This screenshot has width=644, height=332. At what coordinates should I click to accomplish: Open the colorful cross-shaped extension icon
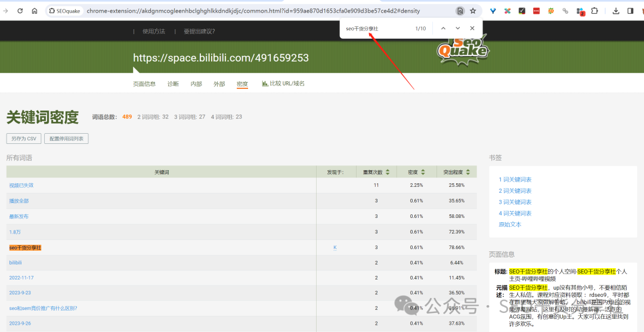point(507,11)
